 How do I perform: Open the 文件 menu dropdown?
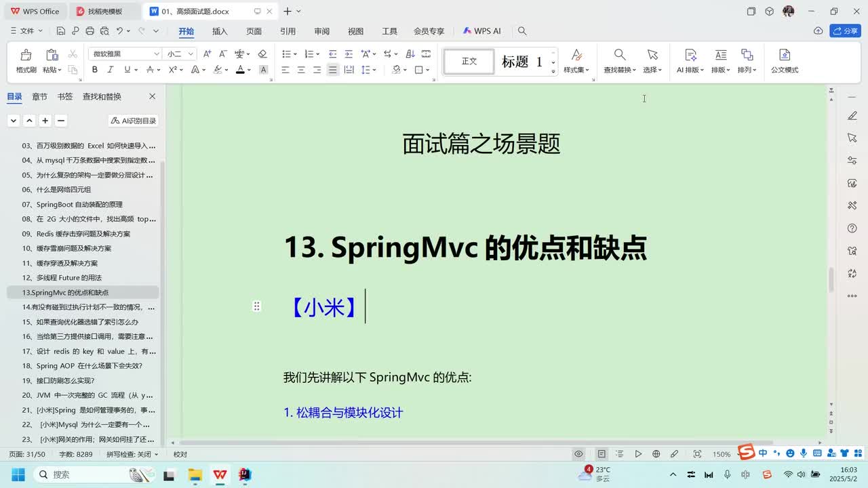point(27,31)
